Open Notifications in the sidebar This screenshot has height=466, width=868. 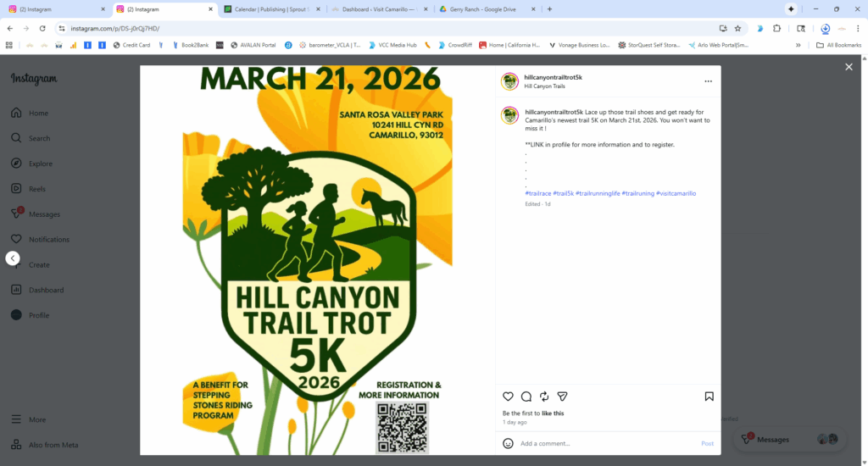click(48, 240)
